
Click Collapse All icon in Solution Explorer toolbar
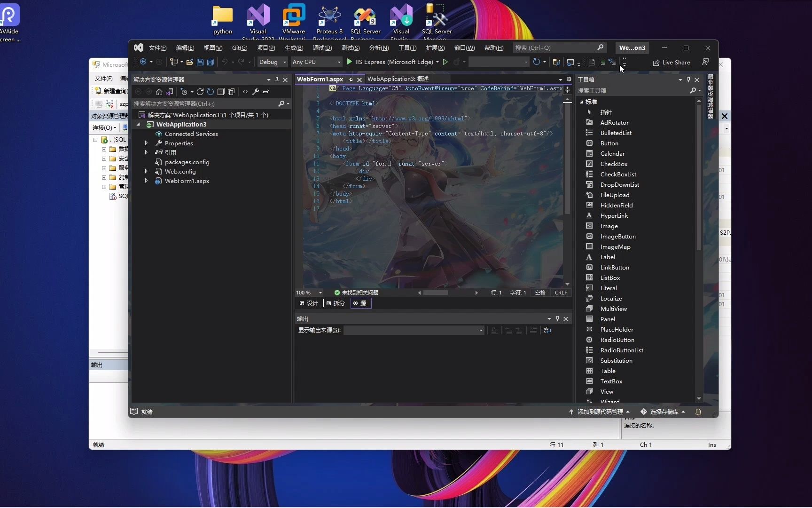pos(221,92)
